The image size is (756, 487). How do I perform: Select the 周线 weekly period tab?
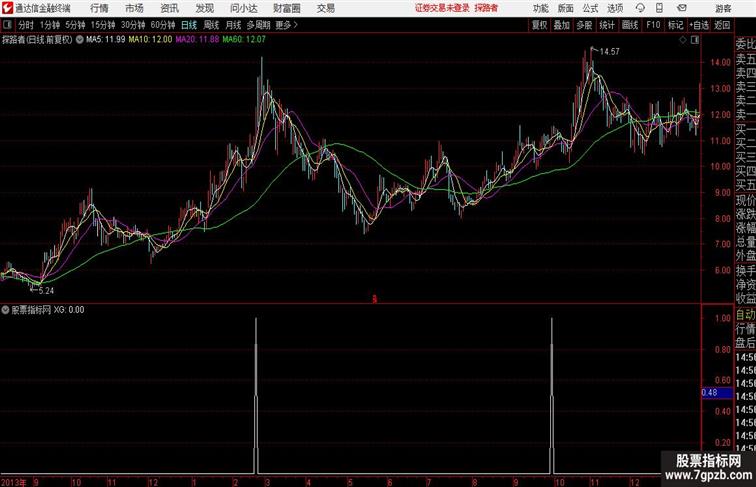(x=211, y=25)
